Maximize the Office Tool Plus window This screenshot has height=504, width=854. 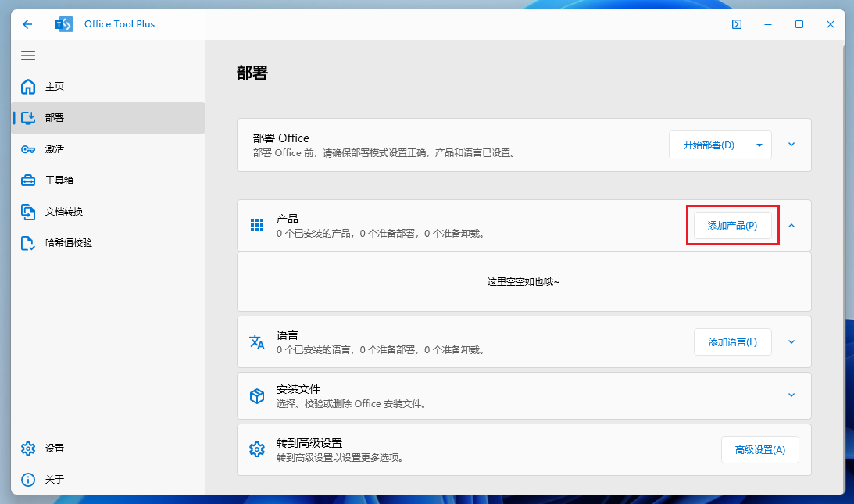coord(799,24)
